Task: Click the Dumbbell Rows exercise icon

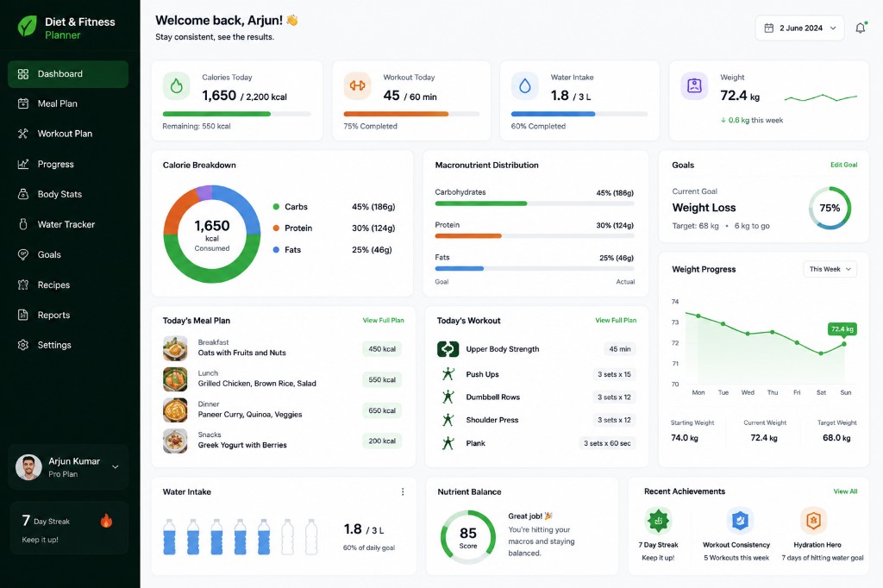Action: (448, 397)
